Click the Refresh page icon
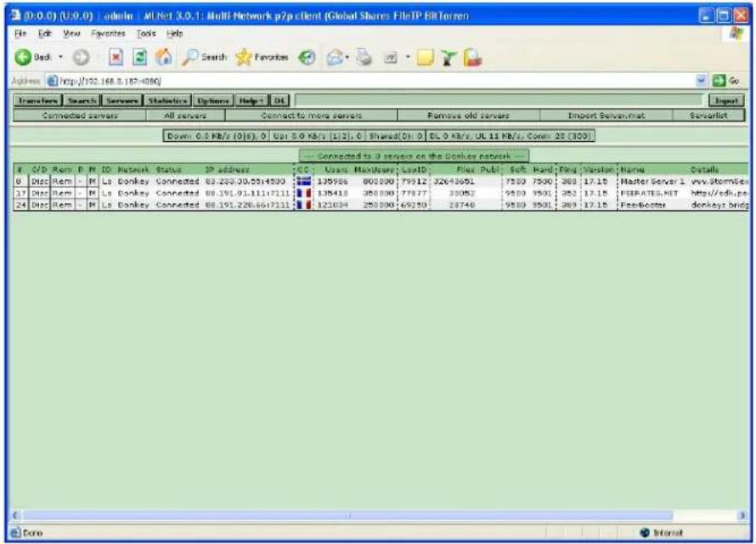The width and height of the screenshot is (756, 544). tap(140, 58)
